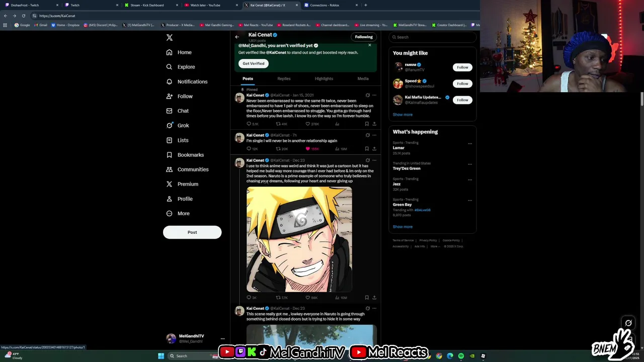Click the Get Verified button
This screenshot has width=644, height=362.
[x=254, y=63]
